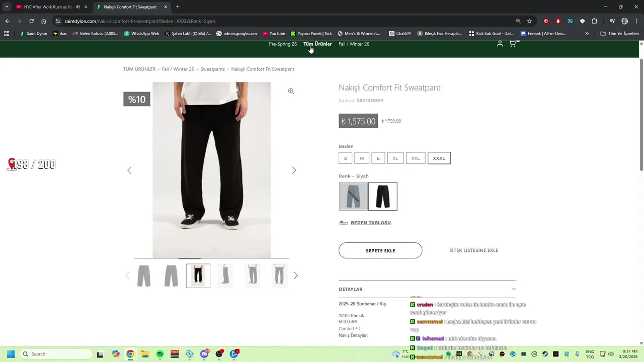
Task: Open the Fall / Winter 26 header menu
Action: point(354,44)
